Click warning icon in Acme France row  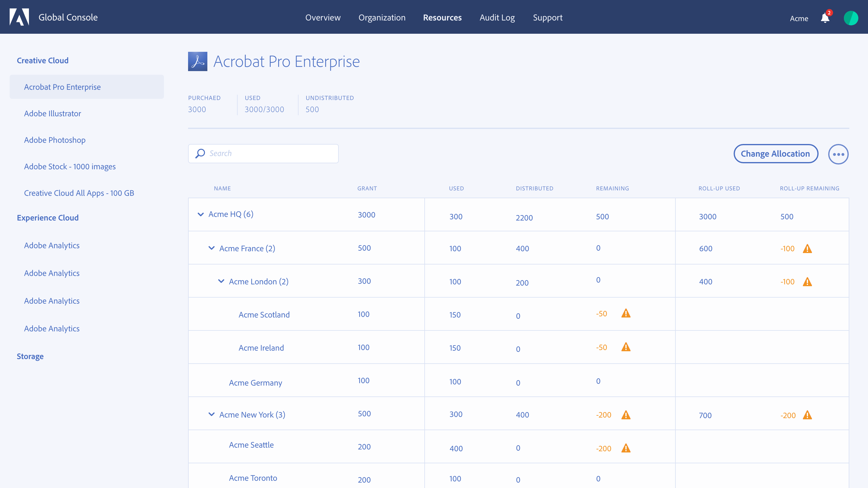pyautogui.click(x=807, y=249)
